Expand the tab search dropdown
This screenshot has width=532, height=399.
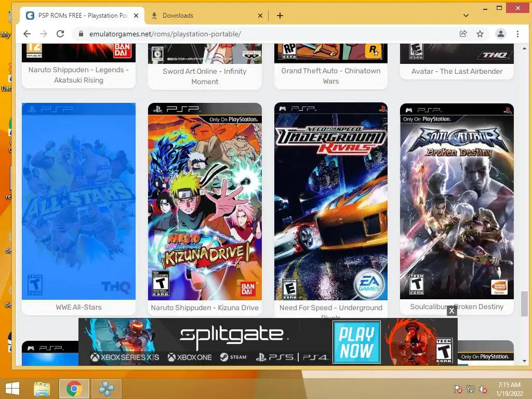coord(466,16)
